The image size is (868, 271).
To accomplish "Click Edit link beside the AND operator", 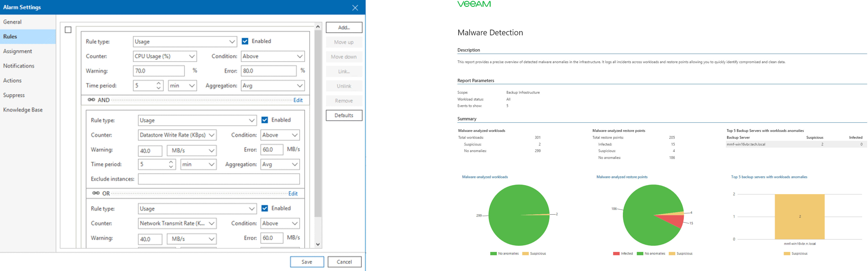I will [x=298, y=100].
